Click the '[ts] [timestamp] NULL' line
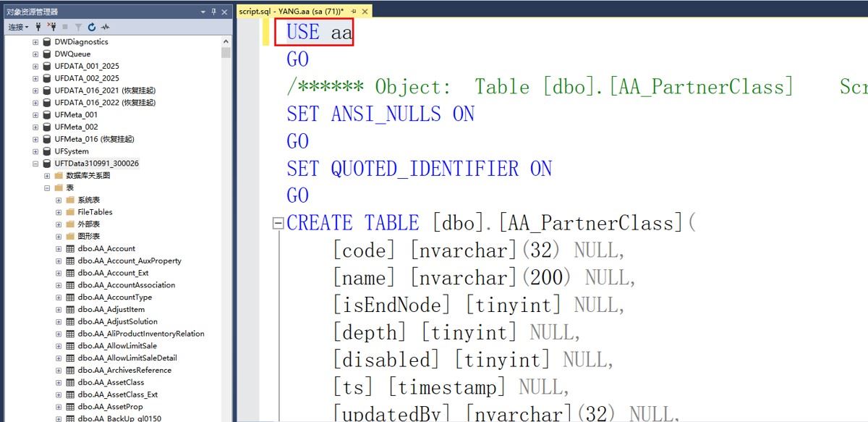This screenshot has height=422, width=868. [451, 387]
